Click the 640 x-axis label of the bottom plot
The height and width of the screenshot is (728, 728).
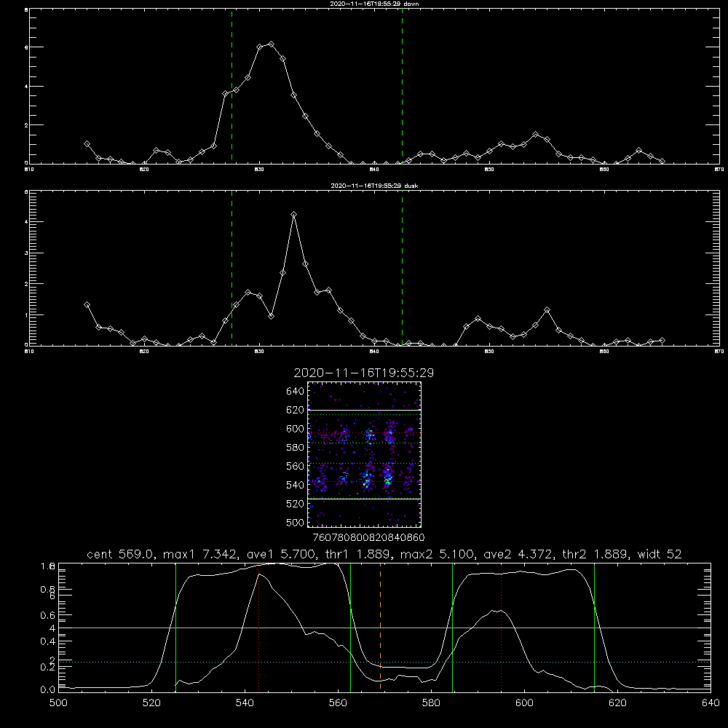711,703
